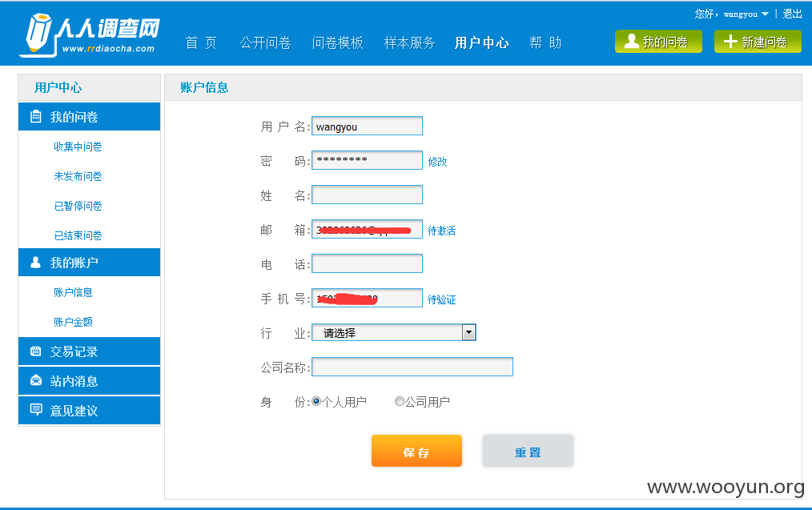The width and height of the screenshot is (812, 510).
Task: Click the 密码 input field
Action: click(367, 160)
